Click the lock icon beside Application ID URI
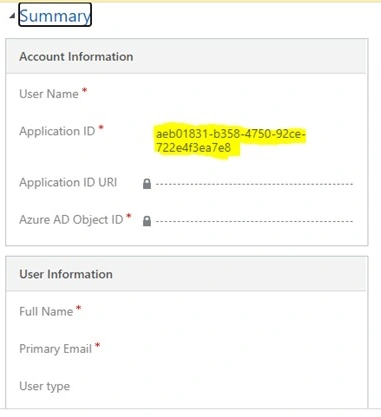The image size is (381, 417). click(x=147, y=184)
